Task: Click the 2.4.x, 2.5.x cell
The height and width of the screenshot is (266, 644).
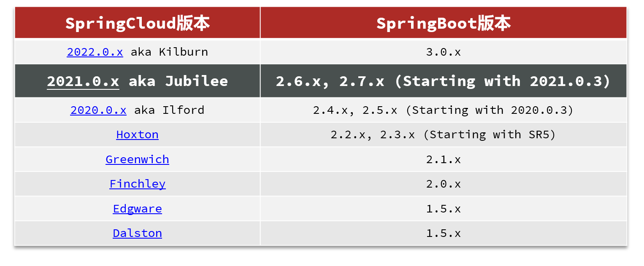Action: 443,110
